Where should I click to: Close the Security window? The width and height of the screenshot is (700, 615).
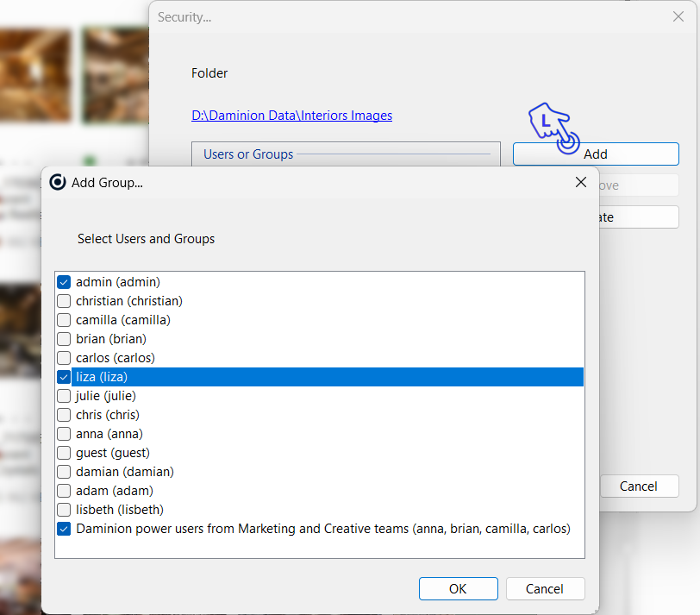678,16
